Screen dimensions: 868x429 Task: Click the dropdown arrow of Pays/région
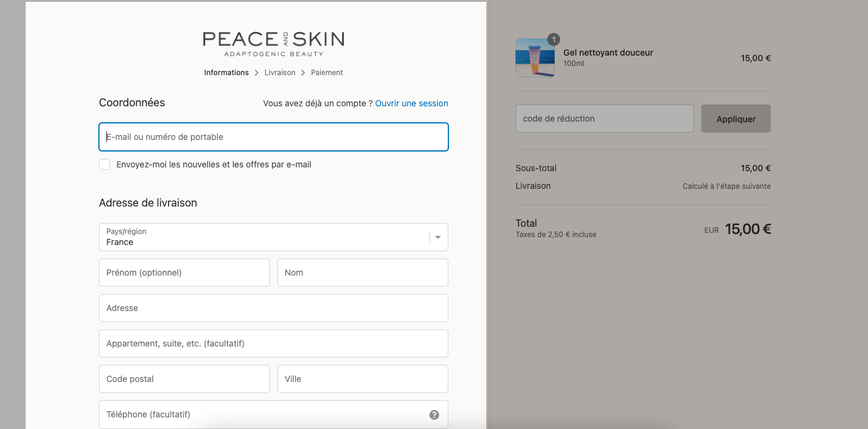438,237
